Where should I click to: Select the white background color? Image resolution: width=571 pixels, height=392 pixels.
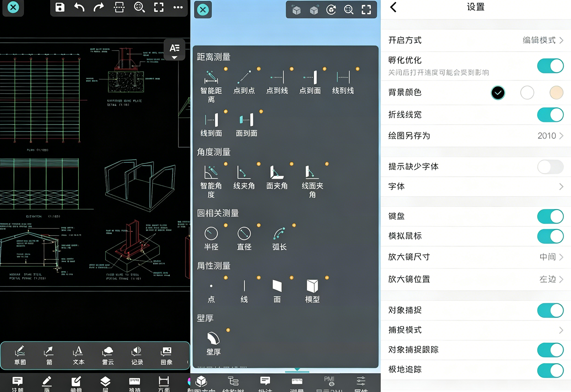click(527, 92)
